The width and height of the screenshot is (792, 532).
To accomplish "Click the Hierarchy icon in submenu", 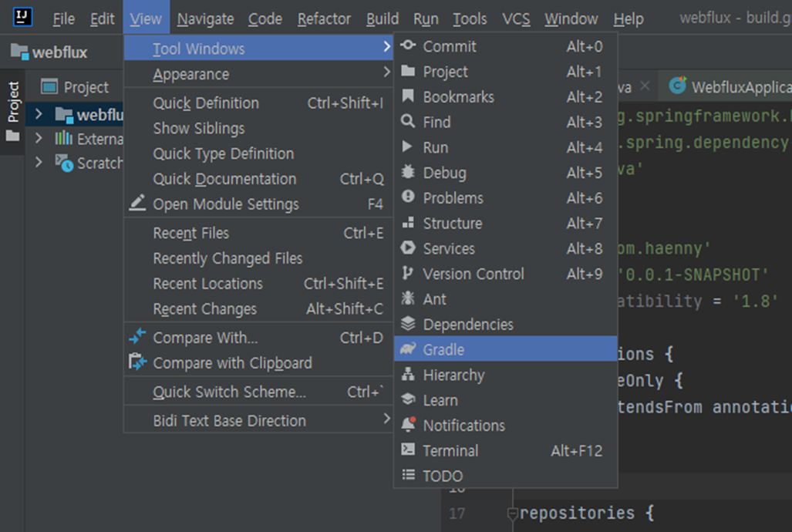I will pyautogui.click(x=408, y=375).
